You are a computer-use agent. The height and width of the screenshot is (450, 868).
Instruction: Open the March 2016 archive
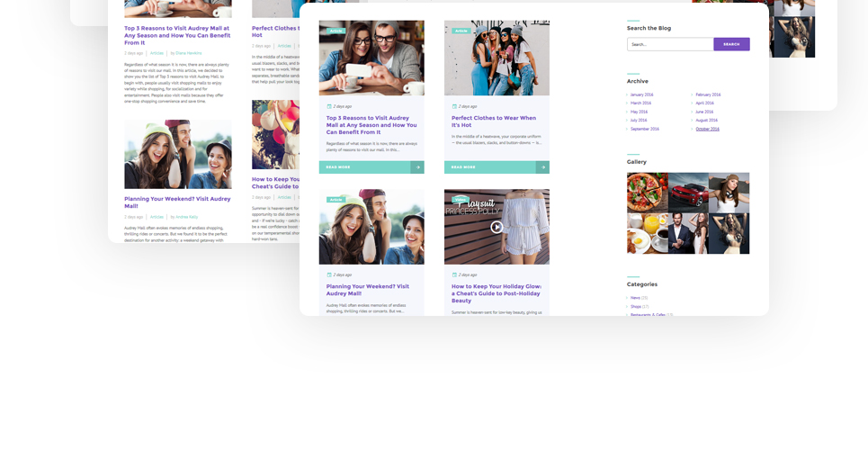[x=640, y=103]
